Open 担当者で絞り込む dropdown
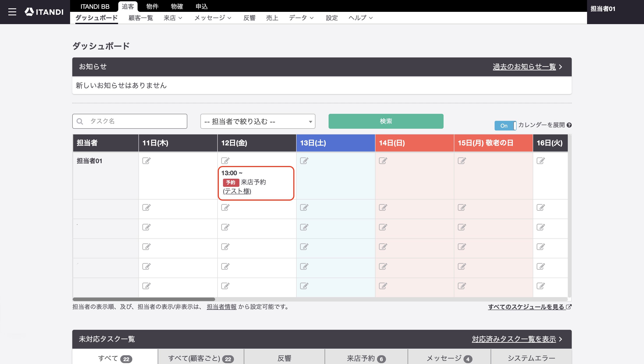 [258, 121]
